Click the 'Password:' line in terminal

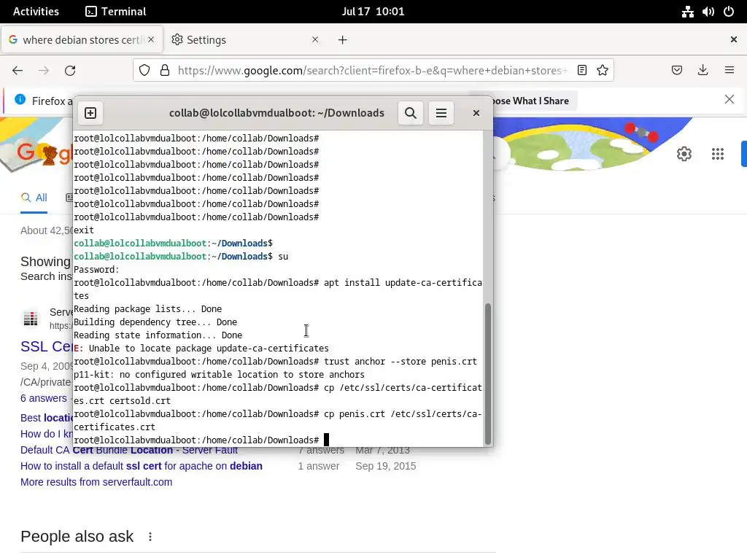pos(96,270)
